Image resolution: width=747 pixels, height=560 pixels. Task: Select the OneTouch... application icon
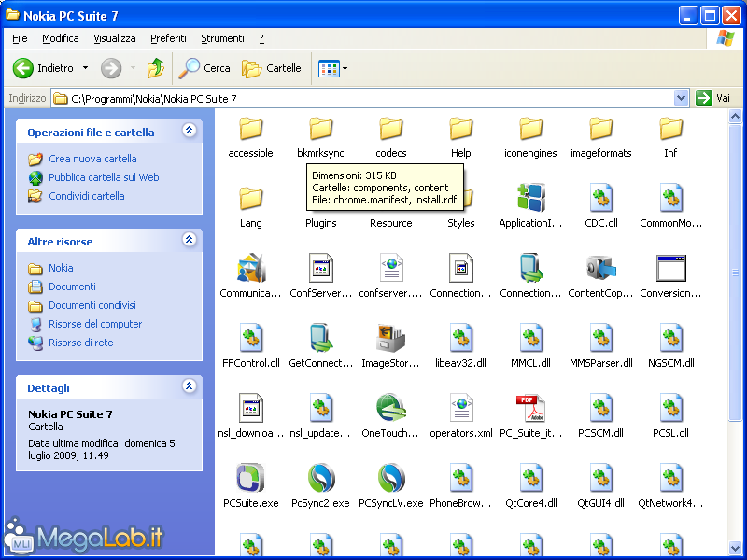(x=390, y=408)
